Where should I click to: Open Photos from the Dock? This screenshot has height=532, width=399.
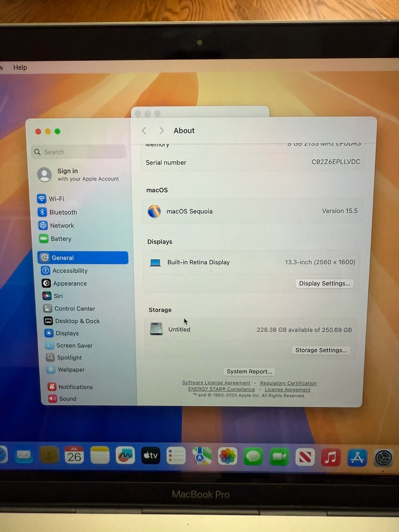pos(228,456)
